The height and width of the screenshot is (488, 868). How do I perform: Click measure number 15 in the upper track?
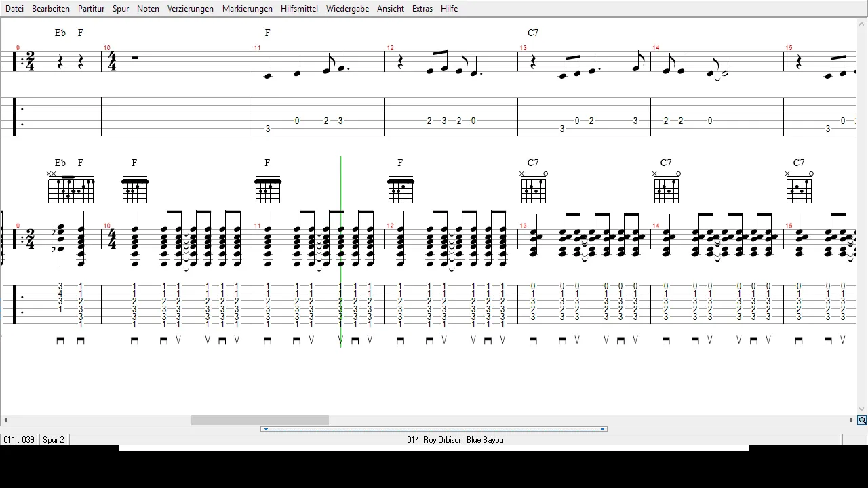pos(789,48)
